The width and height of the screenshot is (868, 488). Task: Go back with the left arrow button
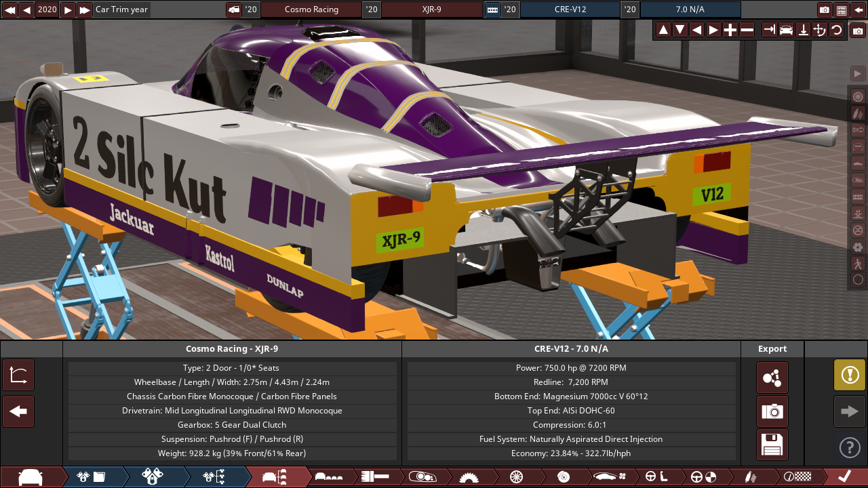(18, 411)
